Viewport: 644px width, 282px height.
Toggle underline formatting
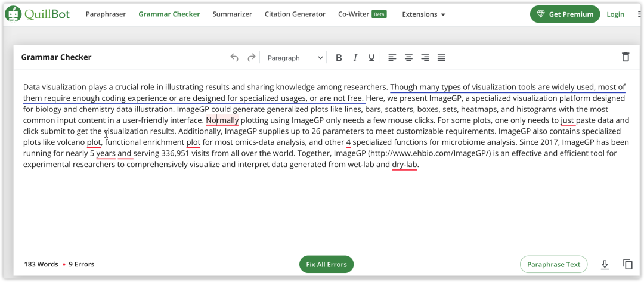pyautogui.click(x=371, y=58)
